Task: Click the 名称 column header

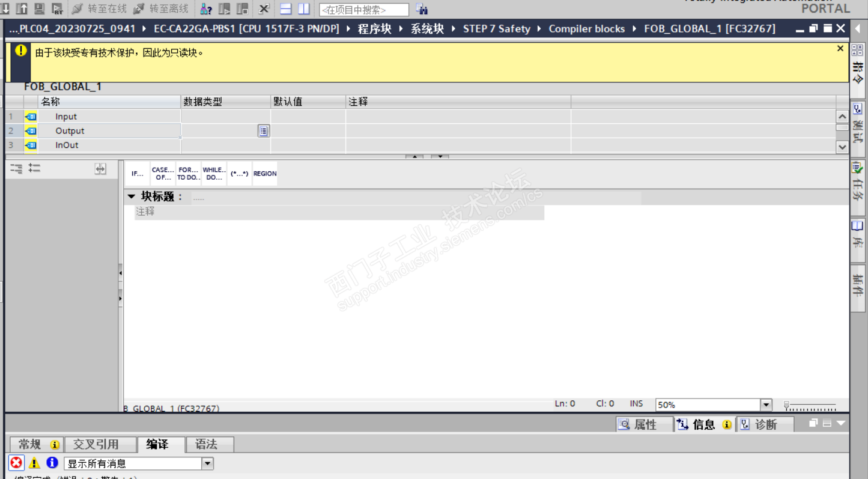Action: coord(109,102)
